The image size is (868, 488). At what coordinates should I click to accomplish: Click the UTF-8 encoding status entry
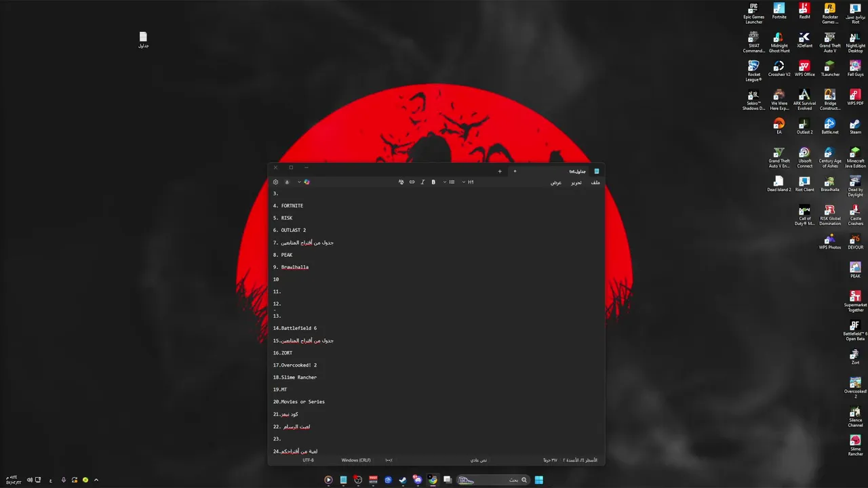[308, 460]
